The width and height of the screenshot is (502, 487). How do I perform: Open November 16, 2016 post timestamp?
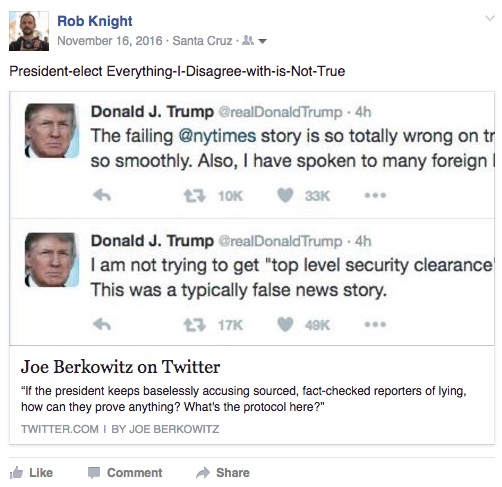[x=110, y=41]
